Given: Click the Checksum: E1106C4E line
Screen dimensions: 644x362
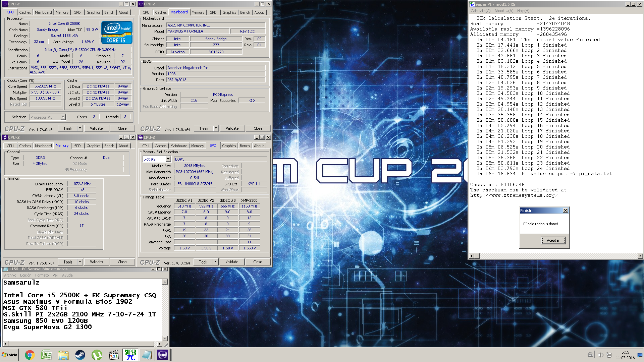Looking at the screenshot, I should coord(497,184).
